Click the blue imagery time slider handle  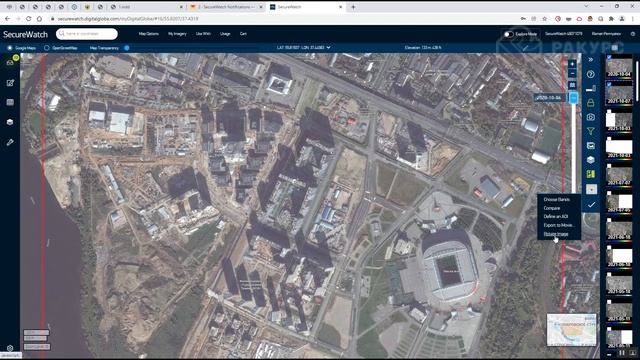(573, 98)
